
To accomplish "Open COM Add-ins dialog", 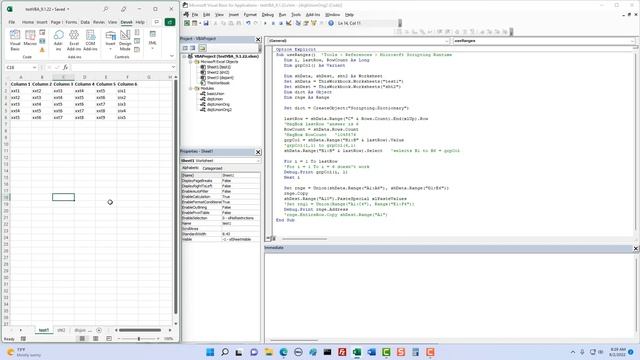I will (x=90, y=40).
